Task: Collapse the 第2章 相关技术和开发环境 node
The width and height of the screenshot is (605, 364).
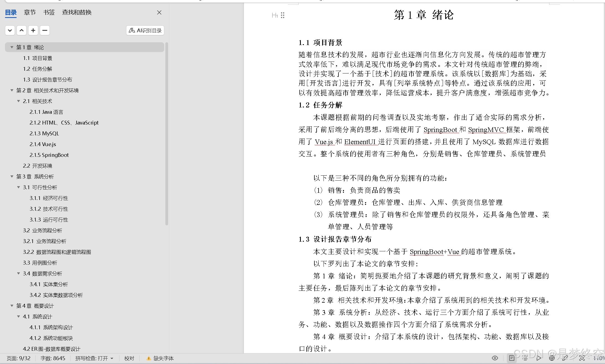Action: coord(12,90)
